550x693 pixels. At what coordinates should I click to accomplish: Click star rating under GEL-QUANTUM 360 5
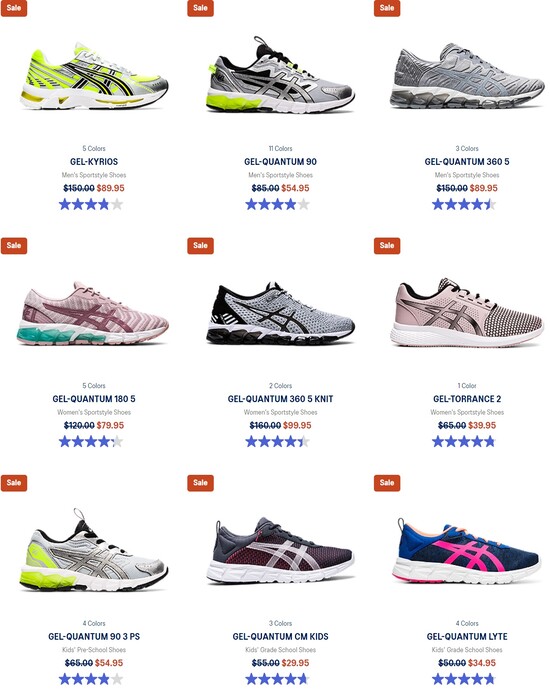click(464, 205)
